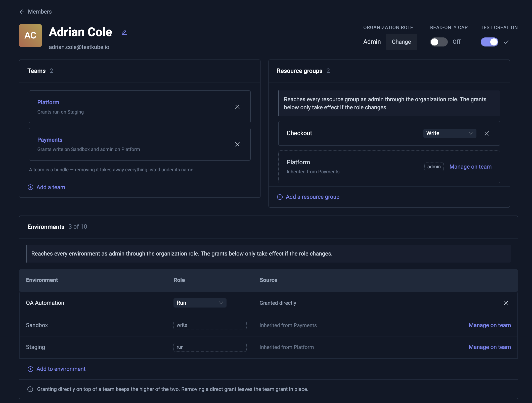Screen dimensions: 532x403
Task: Remove QA Automation direct grant X
Action: click(506, 303)
